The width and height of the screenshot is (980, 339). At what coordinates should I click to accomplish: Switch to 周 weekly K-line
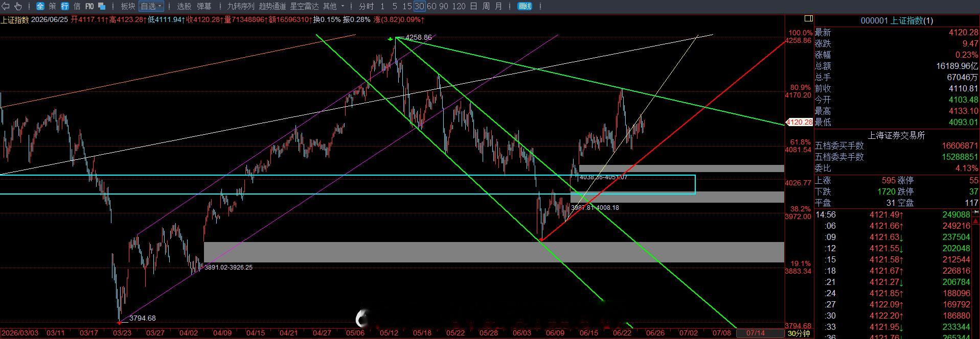coord(486,6)
